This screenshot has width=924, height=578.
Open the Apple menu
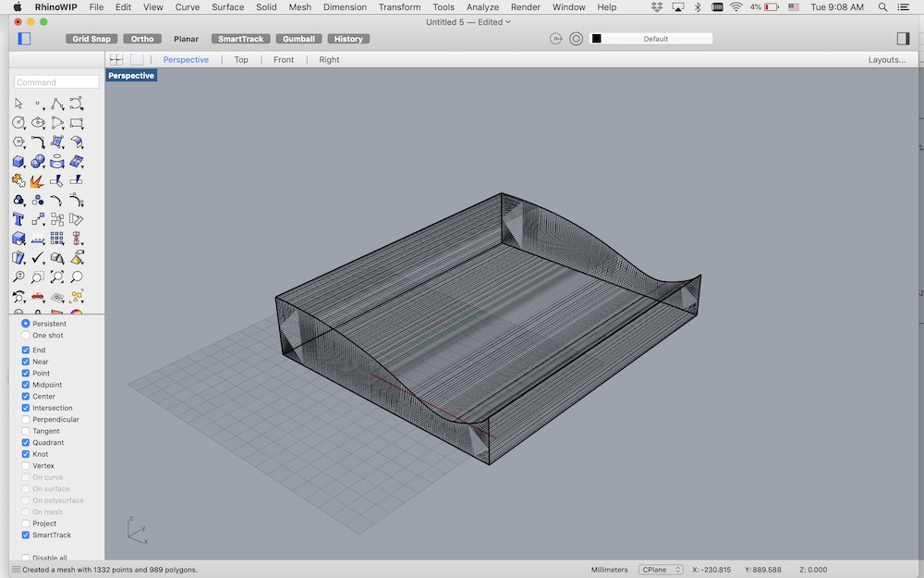[x=17, y=7]
